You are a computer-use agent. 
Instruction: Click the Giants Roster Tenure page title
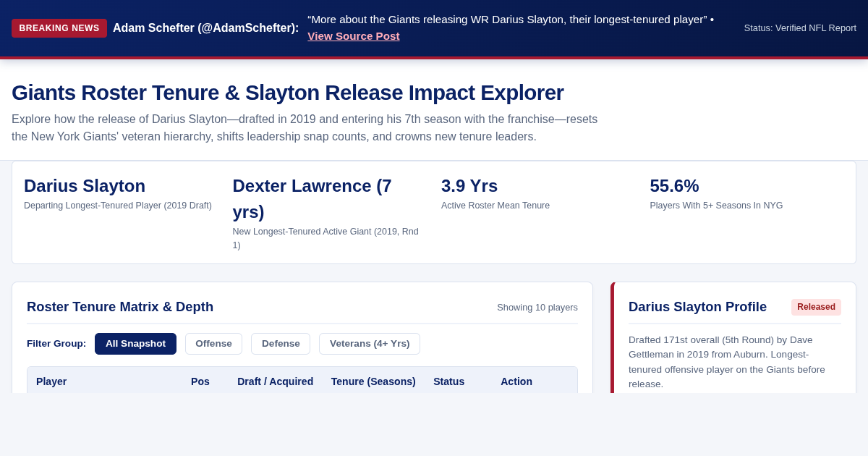(287, 93)
